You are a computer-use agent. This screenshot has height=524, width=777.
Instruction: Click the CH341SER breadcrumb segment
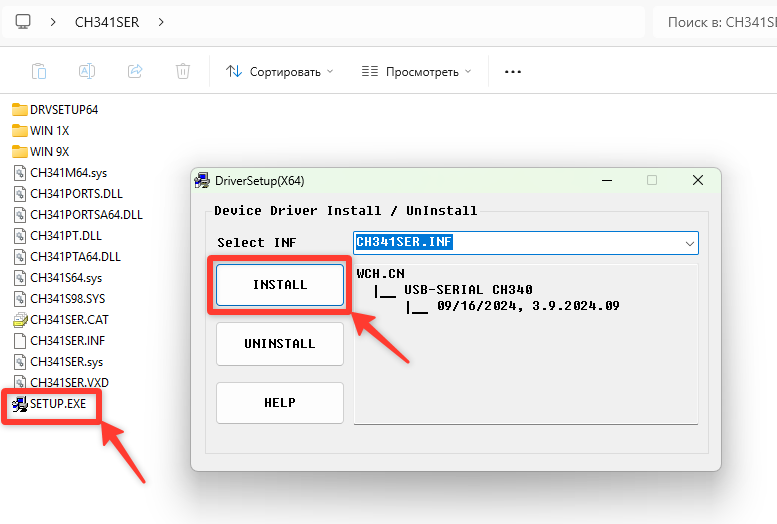click(107, 21)
